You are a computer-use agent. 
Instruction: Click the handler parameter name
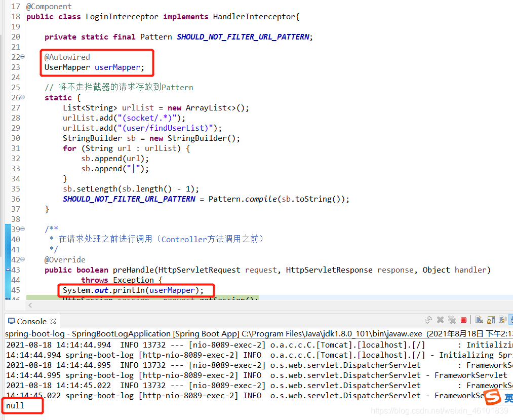tap(470, 270)
